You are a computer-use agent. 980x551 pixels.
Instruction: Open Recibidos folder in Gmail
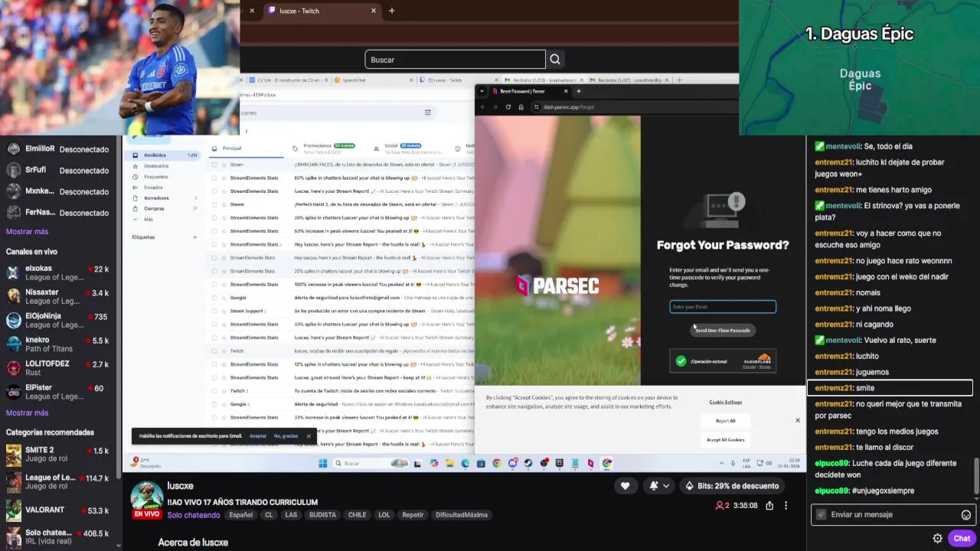[x=164, y=155]
